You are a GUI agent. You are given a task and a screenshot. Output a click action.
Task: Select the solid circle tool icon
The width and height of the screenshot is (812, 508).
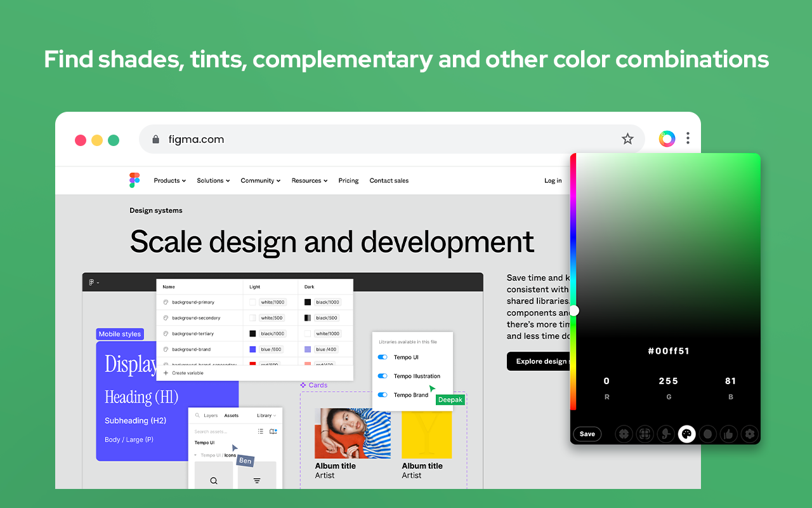coord(708,434)
